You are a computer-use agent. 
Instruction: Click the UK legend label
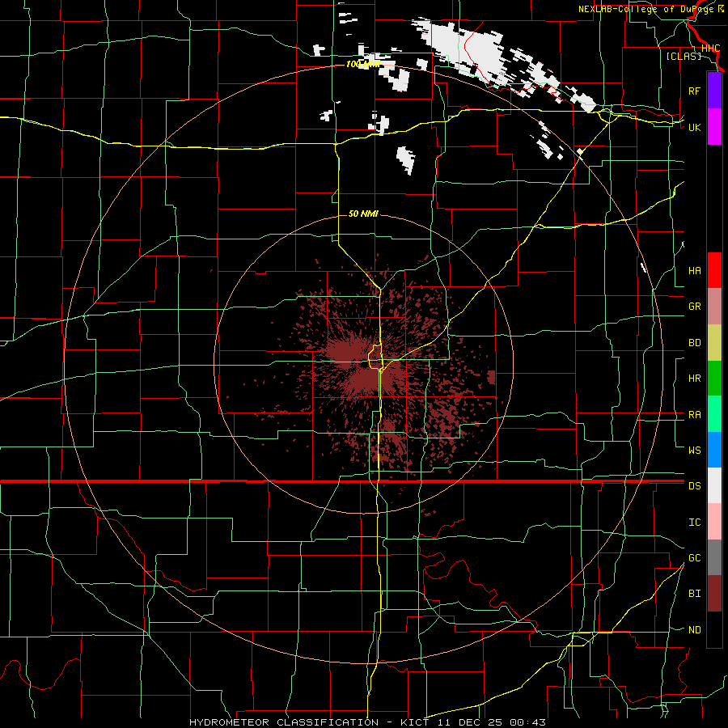click(694, 127)
